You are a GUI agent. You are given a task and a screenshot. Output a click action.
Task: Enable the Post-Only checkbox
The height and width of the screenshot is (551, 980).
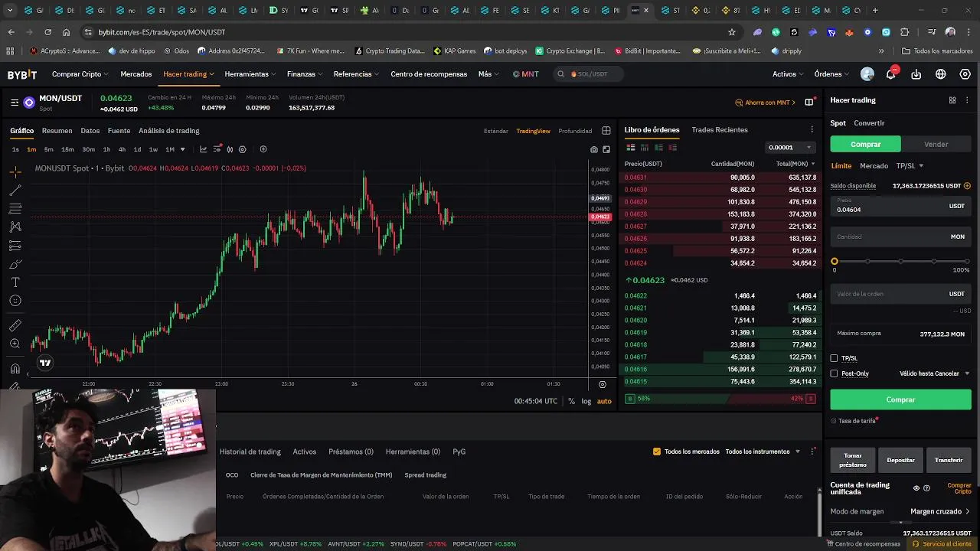point(835,373)
